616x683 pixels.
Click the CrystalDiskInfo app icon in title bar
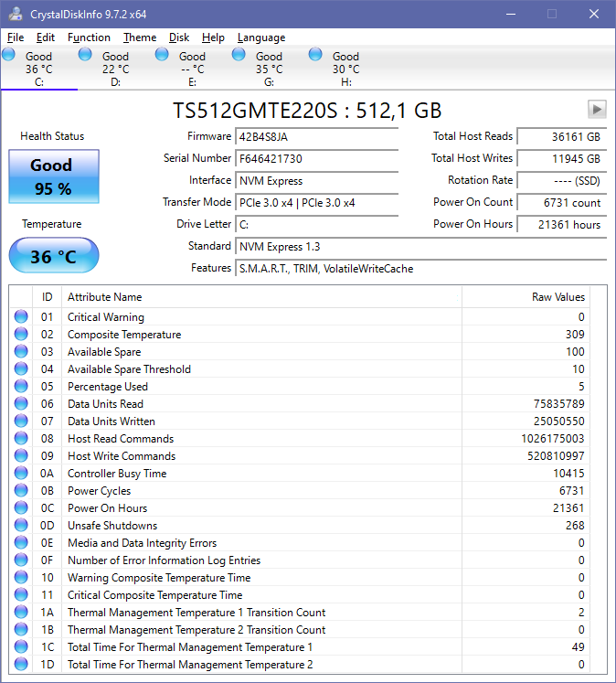click(x=16, y=14)
